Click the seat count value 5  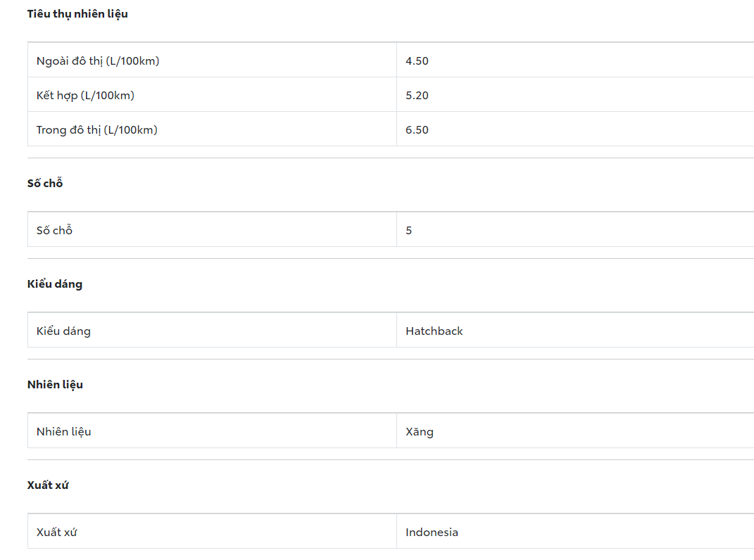tap(409, 231)
